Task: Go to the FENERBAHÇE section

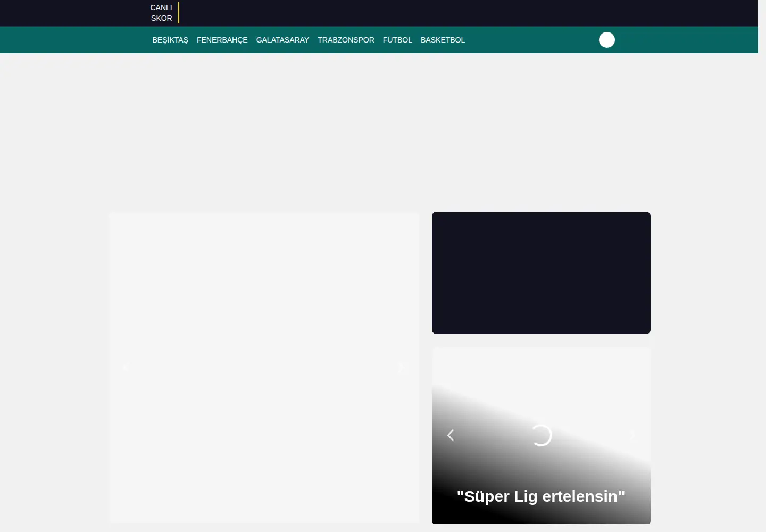Action: coord(222,40)
